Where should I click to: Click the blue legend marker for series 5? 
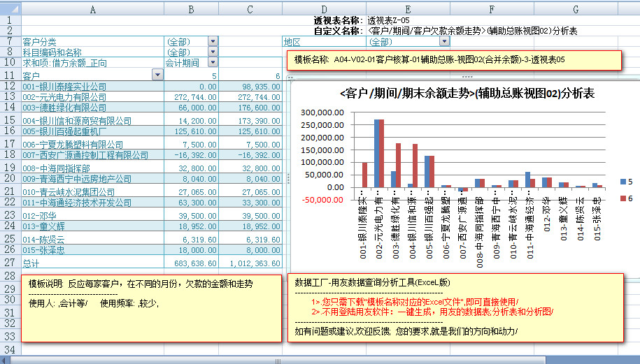coord(623,182)
